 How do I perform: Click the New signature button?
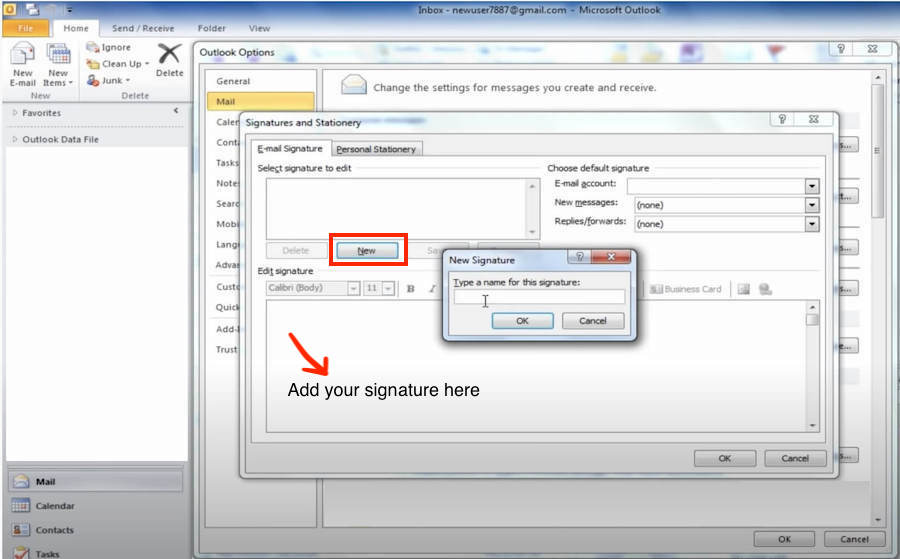[x=367, y=251]
